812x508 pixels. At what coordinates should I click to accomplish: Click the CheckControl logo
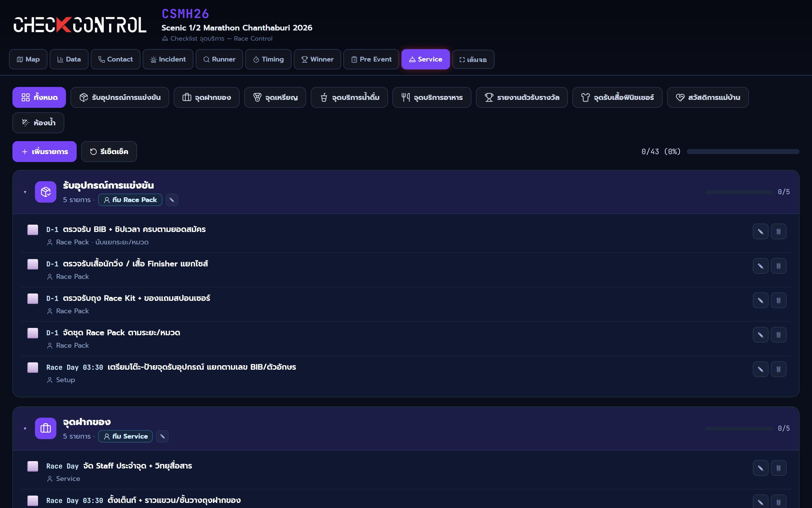pyautogui.click(x=80, y=25)
